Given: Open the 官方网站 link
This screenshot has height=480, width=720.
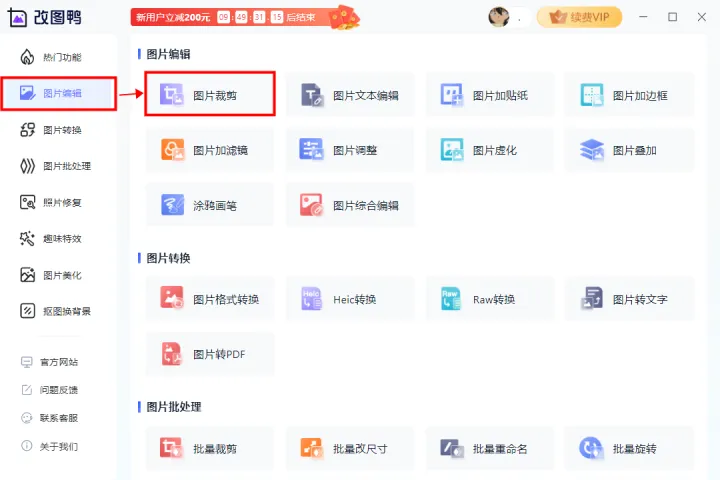Looking at the screenshot, I should pos(50,362).
